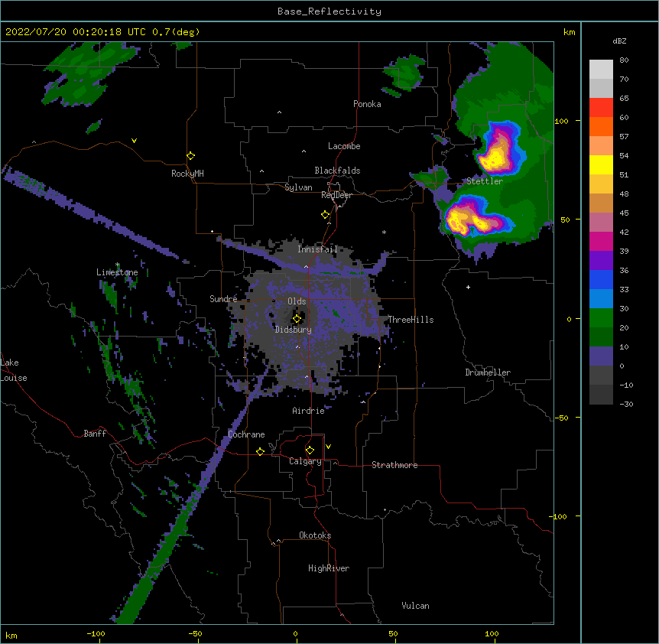Click the Okotoks city label
This screenshot has width=659, height=644.
tap(315, 535)
